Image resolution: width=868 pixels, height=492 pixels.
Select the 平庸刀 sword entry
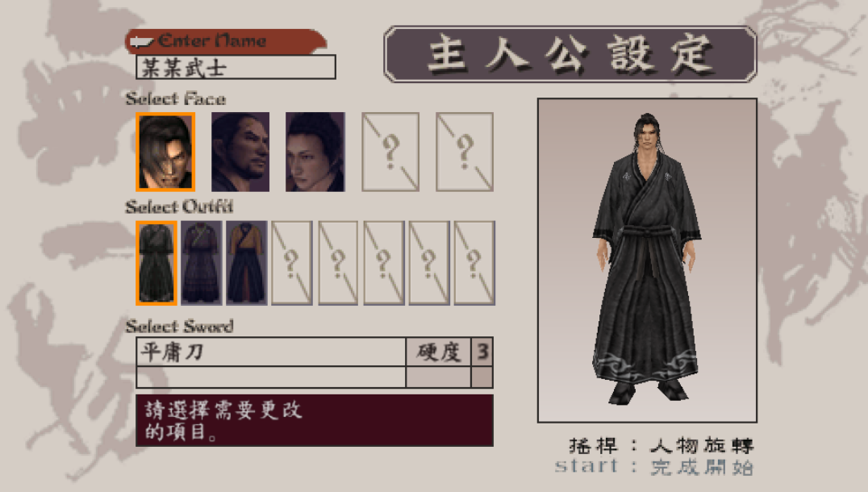[x=271, y=352]
